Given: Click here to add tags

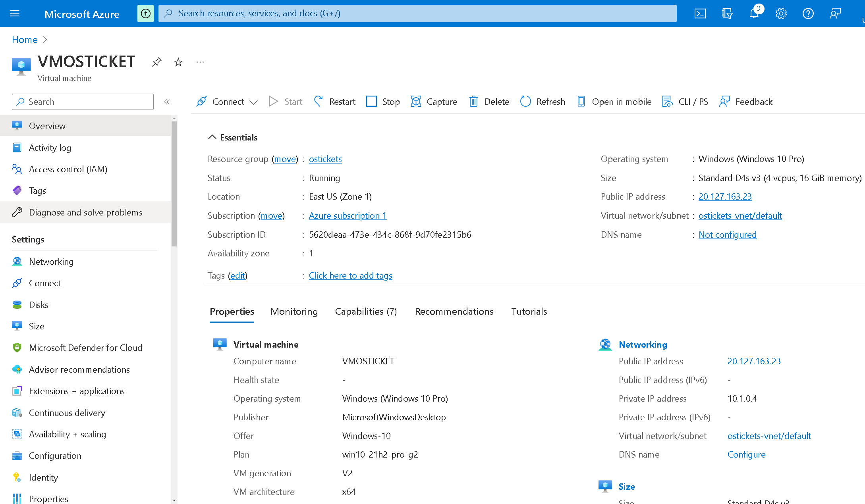Looking at the screenshot, I should 350,275.
